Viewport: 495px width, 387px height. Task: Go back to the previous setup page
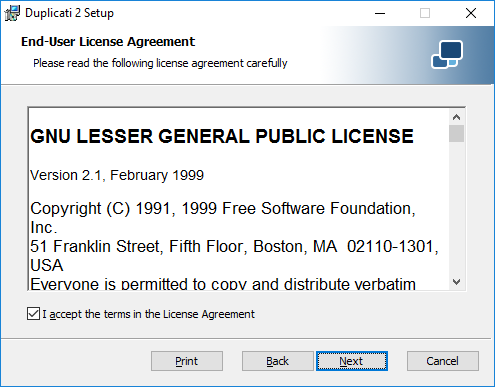point(277,361)
